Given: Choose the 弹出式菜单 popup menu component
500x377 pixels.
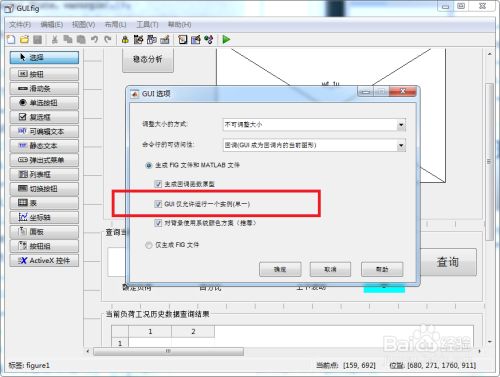Looking at the screenshot, I should [x=44, y=160].
